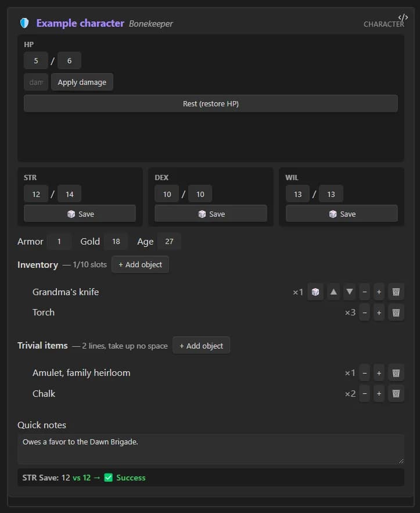The width and height of the screenshot is (420, 513).
Task: Click Rest (restore HP) button
Action: (x=211, y=104)
